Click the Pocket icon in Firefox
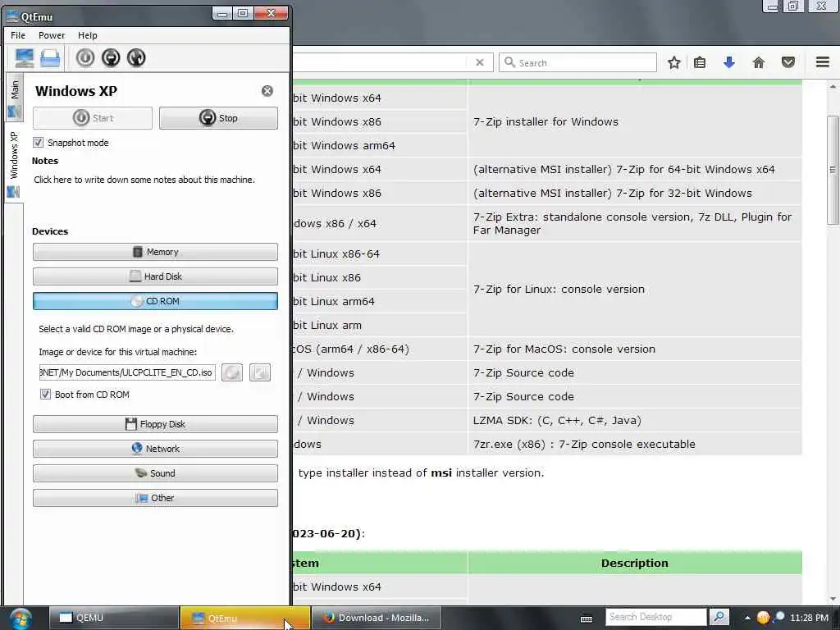Image resolution: width=840 pixels, height=630 pixels. tap(788, 62)
